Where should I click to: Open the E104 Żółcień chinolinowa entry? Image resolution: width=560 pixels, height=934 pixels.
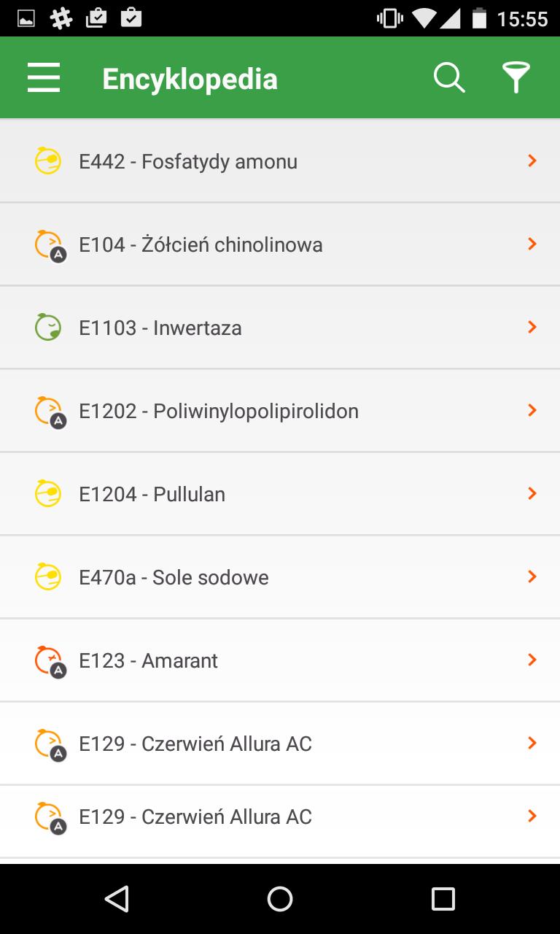click(x=201, y=244)
